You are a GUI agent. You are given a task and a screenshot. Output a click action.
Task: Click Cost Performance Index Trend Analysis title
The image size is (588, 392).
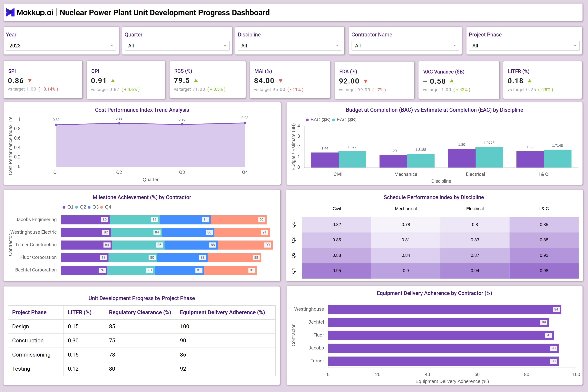(142, 110)
